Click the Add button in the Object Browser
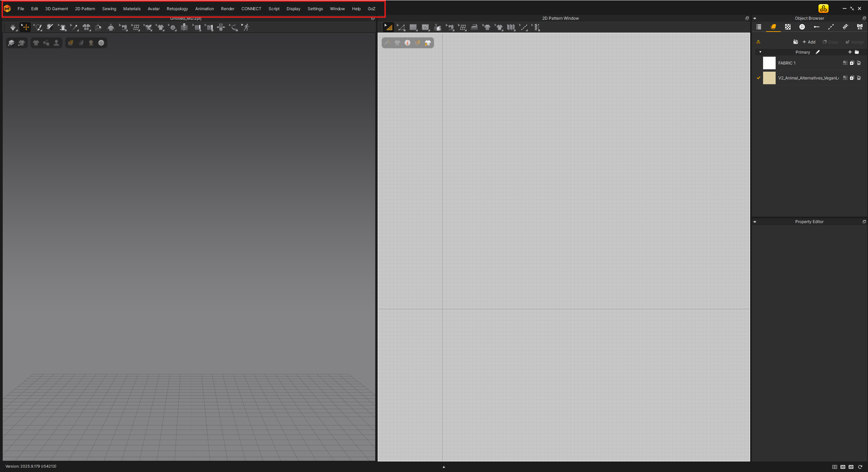 [809, 42]
